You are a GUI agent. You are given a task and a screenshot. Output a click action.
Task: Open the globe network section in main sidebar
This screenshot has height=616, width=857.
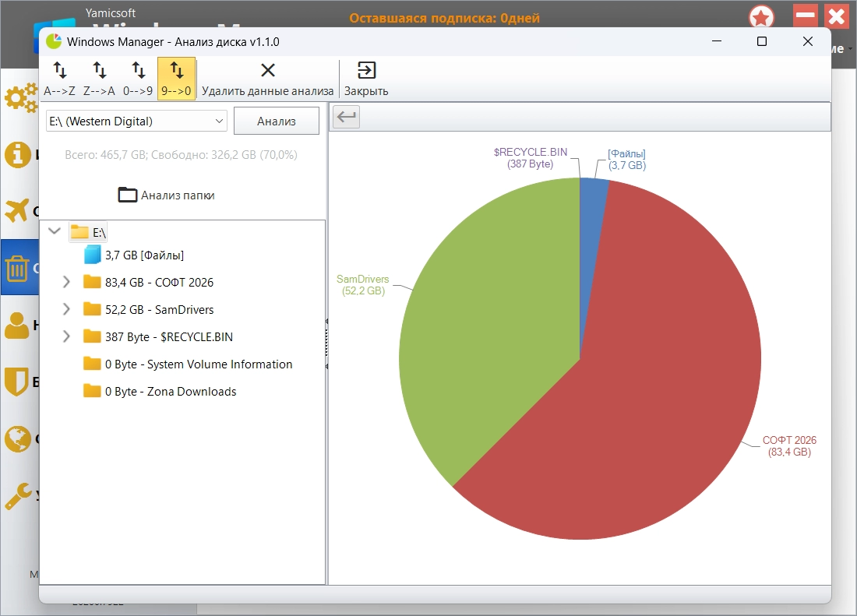click(x=17, y=438)
